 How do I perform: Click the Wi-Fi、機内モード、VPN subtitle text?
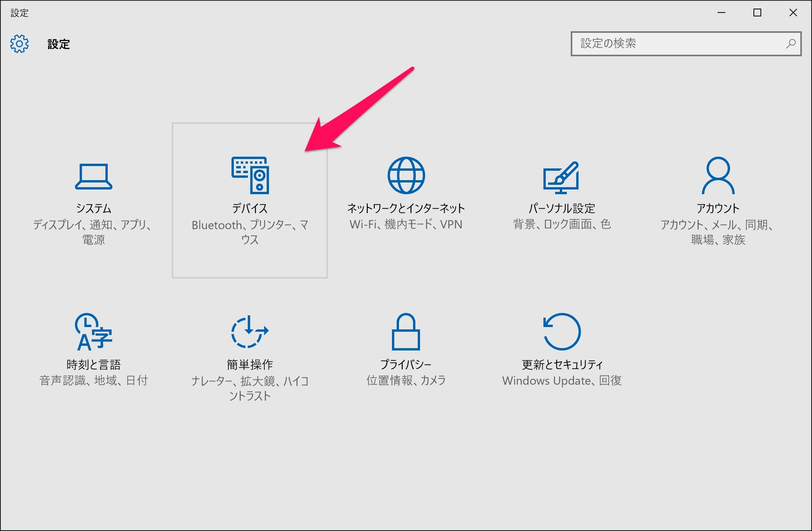[x=406, y=224]
